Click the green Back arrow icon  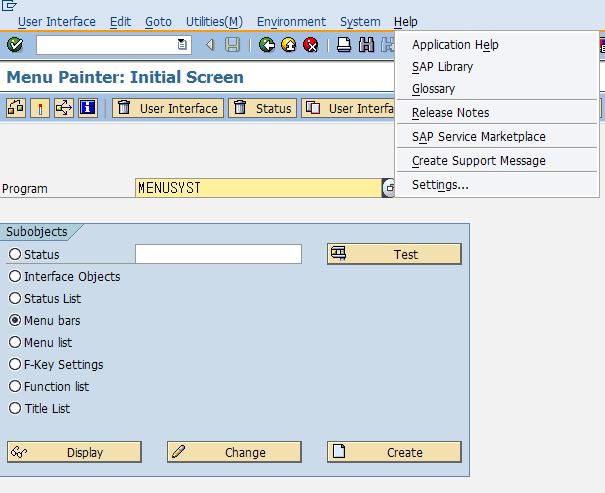pos(266,45)
